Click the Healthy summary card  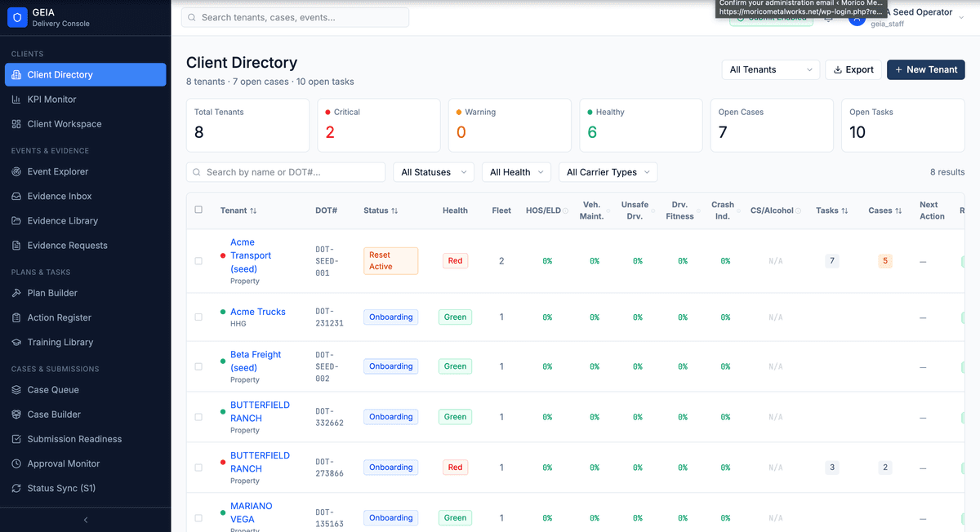pyautogui.click(x=641, y=126)
